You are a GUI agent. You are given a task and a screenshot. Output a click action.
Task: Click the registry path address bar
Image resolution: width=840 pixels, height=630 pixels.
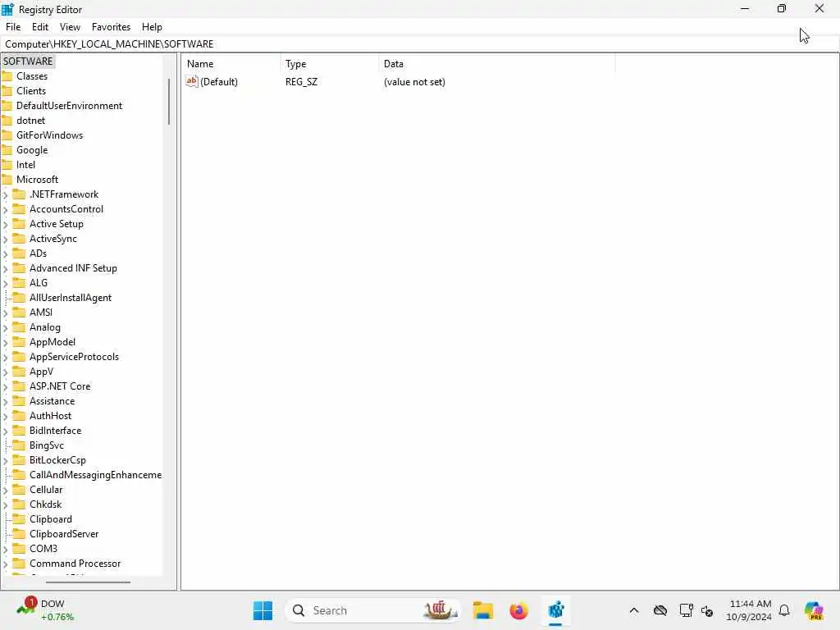click(419, 44)
